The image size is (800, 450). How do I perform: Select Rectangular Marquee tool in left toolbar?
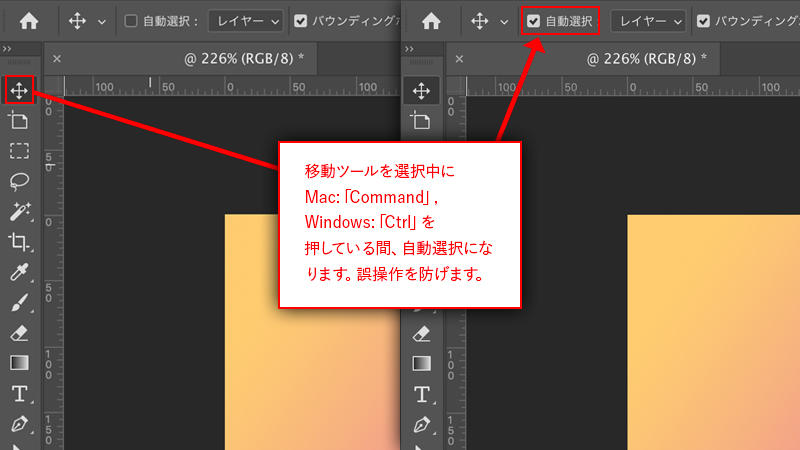pyautogui.click(x=19, y=151)
